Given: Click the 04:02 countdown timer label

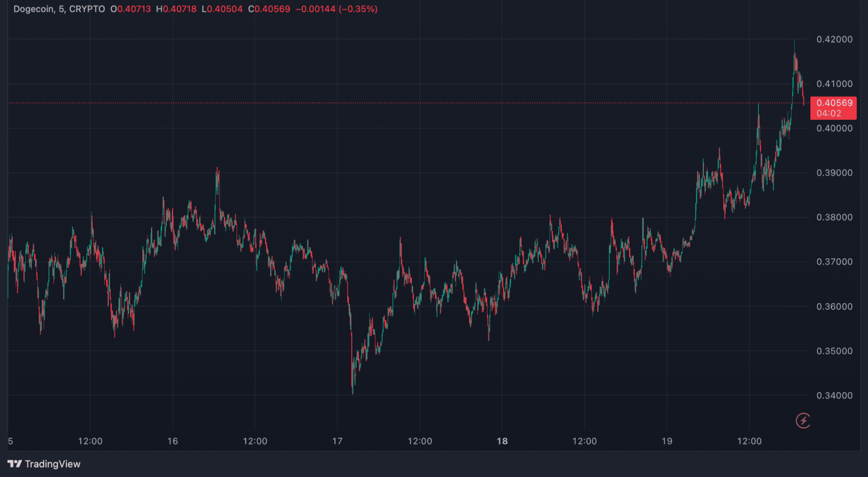Looking at the screenshot, I should (x=829, y=113).
